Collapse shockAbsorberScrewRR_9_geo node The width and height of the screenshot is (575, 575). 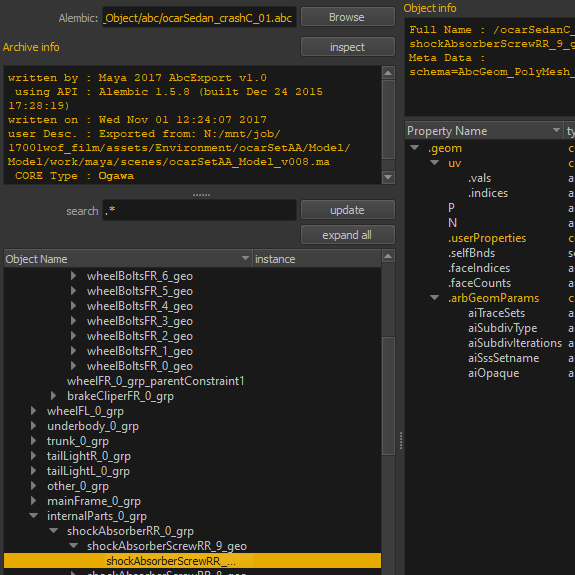point(73,546)
